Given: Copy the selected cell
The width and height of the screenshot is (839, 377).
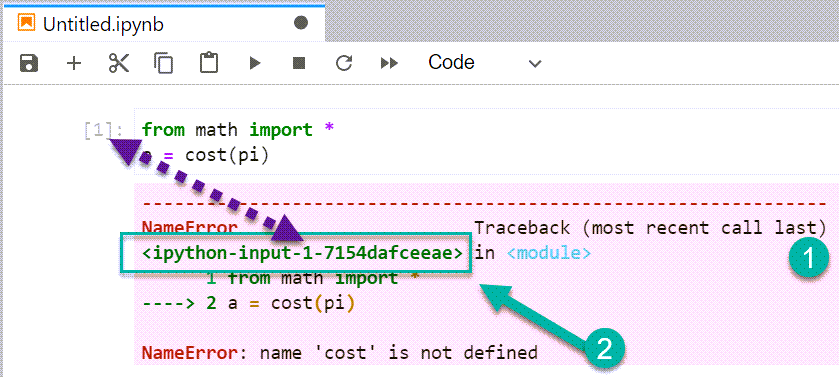Looking at the screenshot, I should click(164, 63).
